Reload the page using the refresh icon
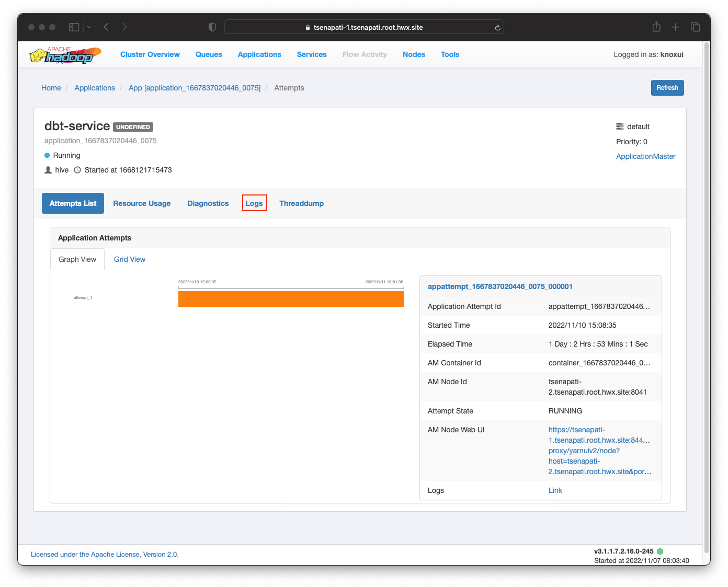The height and width of the screenshot is (587, 728). click(496, 27)
